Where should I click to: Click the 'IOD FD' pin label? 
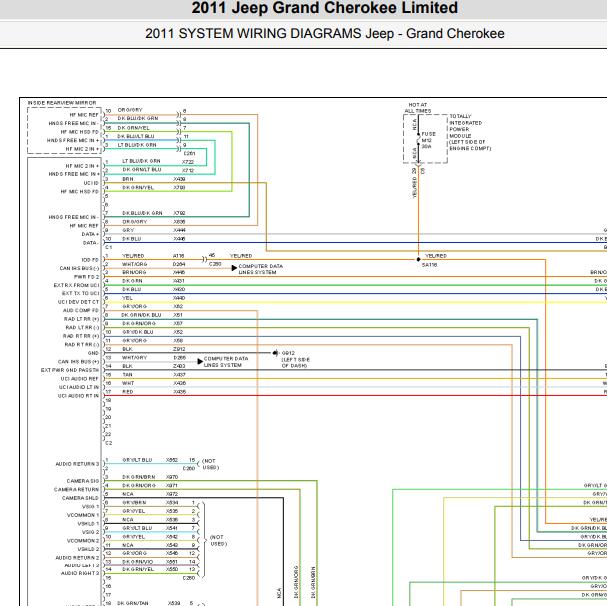click(90, 260)
